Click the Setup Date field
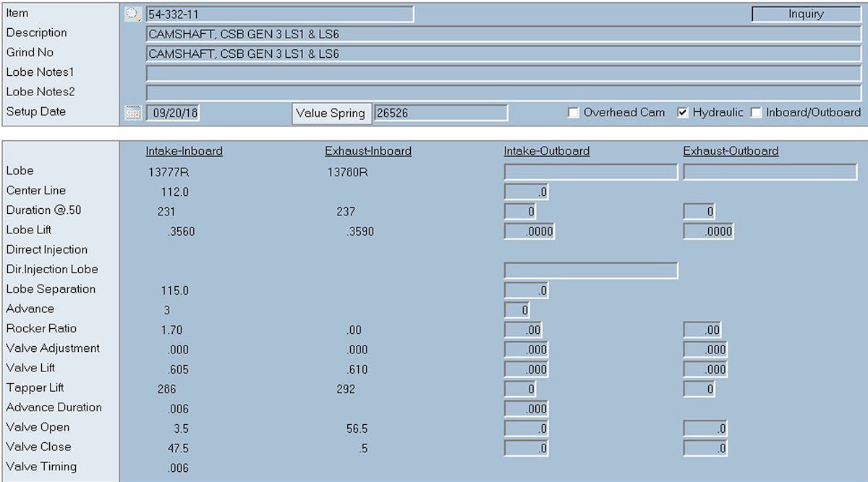Screen dimensions: 868x482 pos(174,113)
